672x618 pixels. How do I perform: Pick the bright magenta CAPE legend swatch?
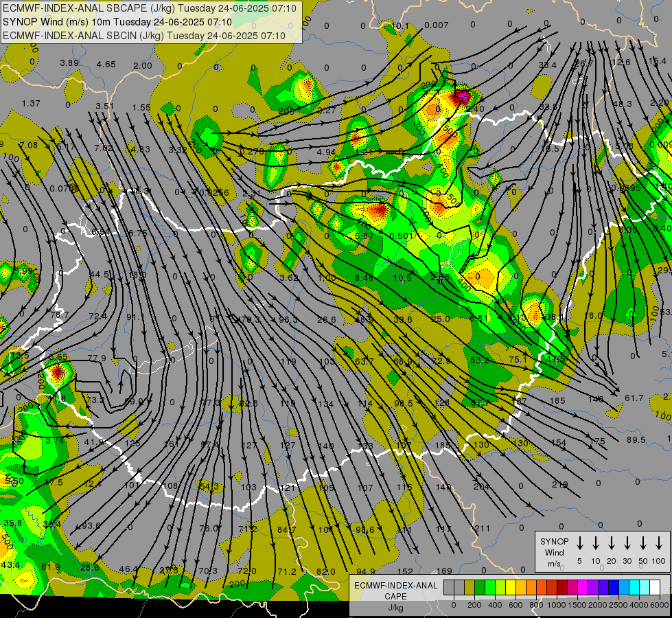tap(583, 587)
